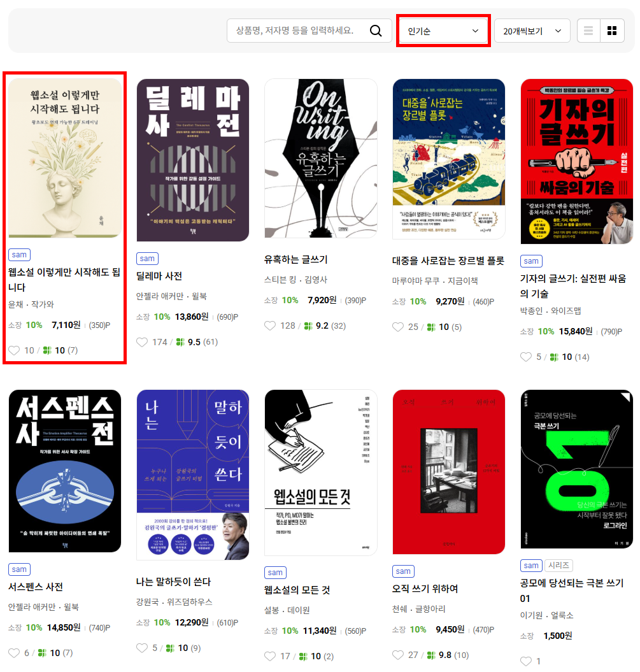Viewport: 640px width, 672px height.
Task: Open the 인기순 sort dropdown
Action: coord(443,31)
